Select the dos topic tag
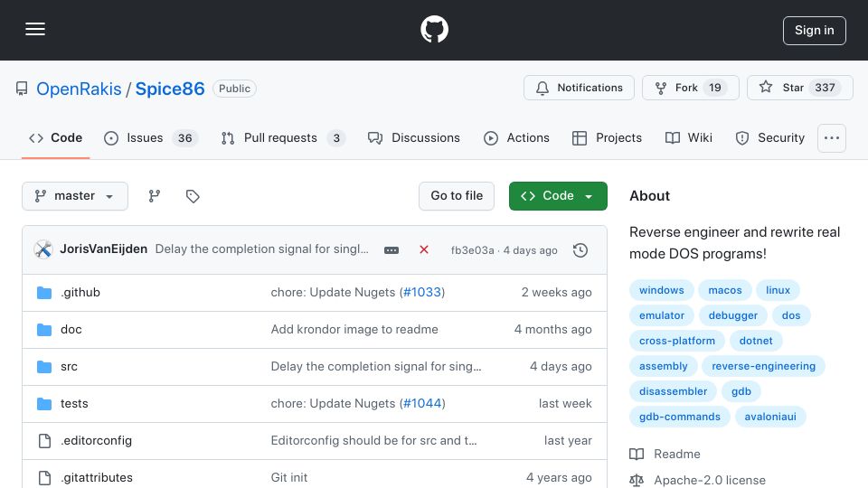868x488 pixels. coord(791,315)
